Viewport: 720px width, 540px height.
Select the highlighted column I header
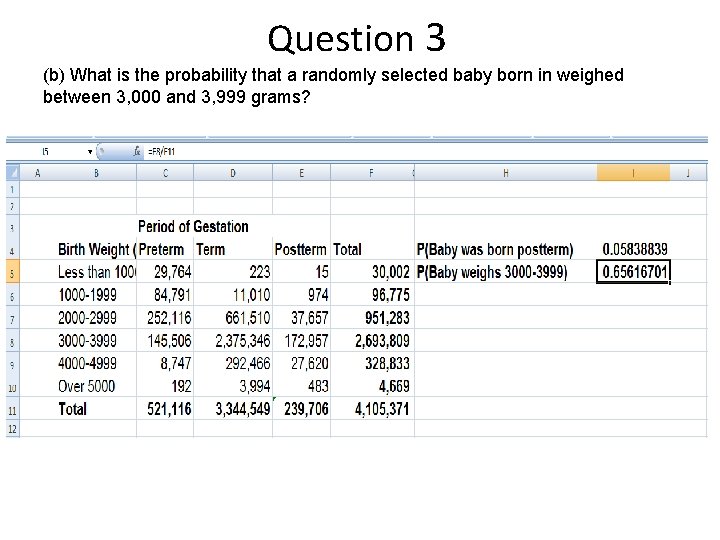[633, 173]
